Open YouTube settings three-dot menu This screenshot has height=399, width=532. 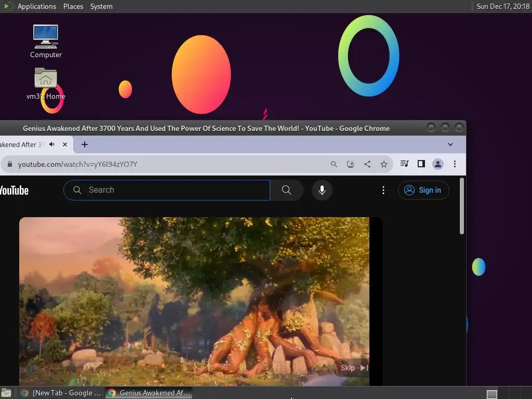pyautogui.click(x=383, y=190)
